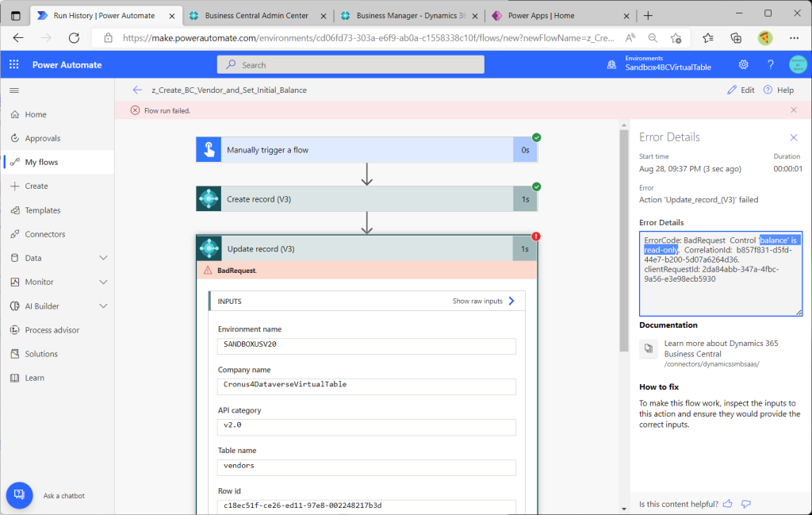
Task: Expand the Data menu in sidebar
Action: 103,258
